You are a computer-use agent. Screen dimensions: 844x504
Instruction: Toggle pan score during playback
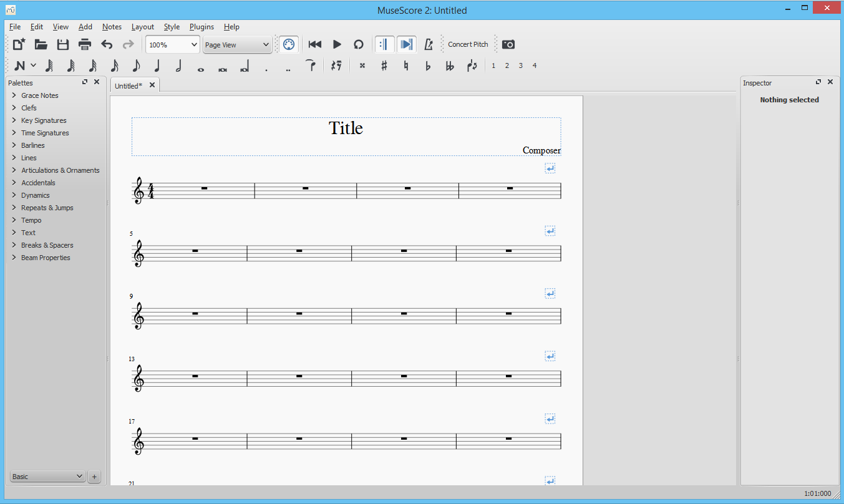click(x=407, y=44)
